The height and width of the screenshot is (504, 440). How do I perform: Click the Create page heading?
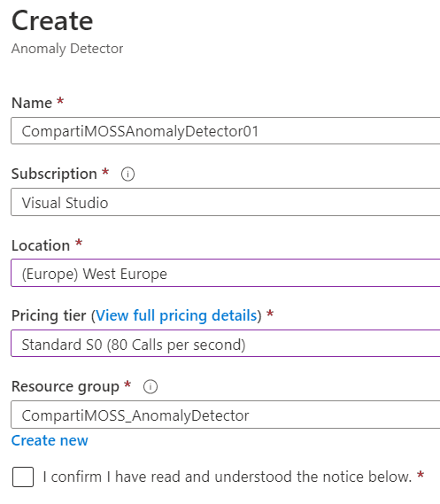pos(52,21)
